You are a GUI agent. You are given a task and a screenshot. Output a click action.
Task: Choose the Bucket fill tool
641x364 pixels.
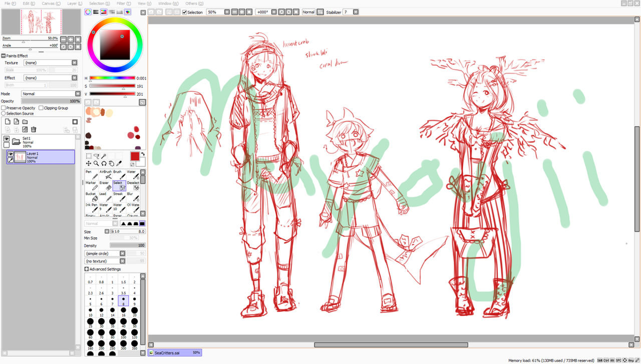[x=91, y=196]
